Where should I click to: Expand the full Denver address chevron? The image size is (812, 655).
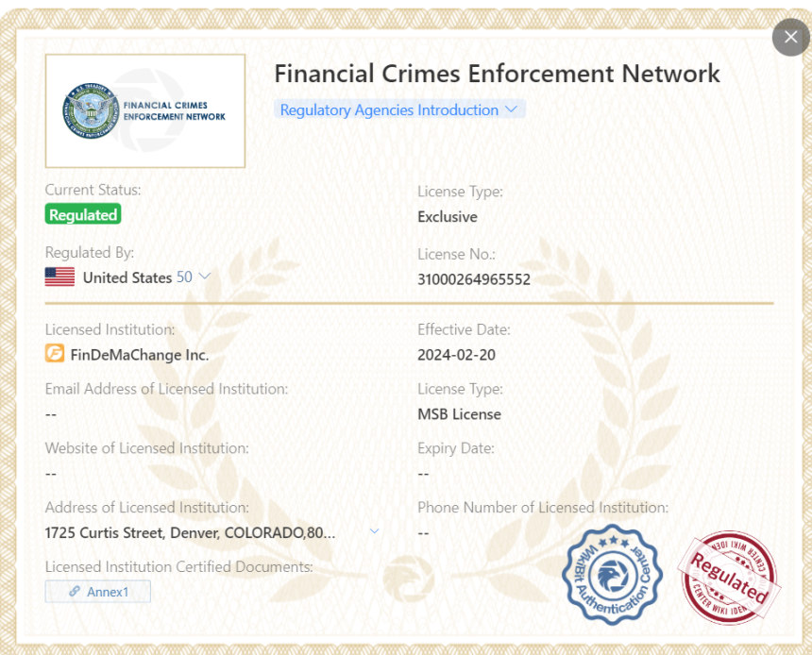(374, 531)
